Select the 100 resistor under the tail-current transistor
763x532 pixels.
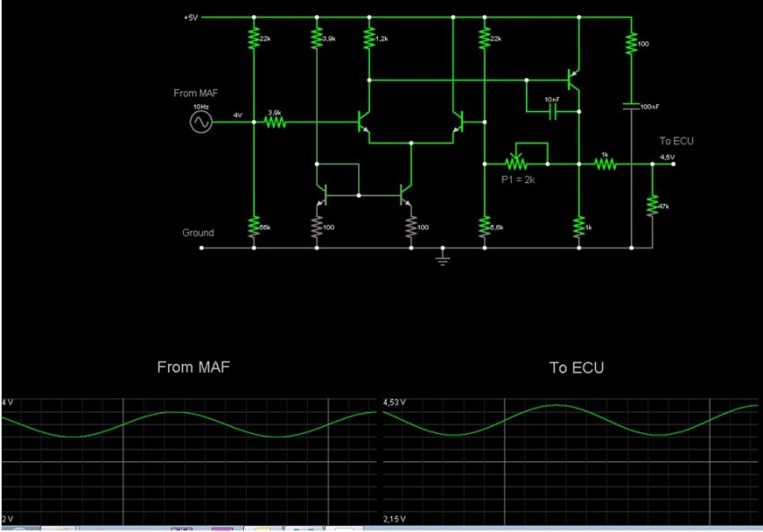point(411,227)
